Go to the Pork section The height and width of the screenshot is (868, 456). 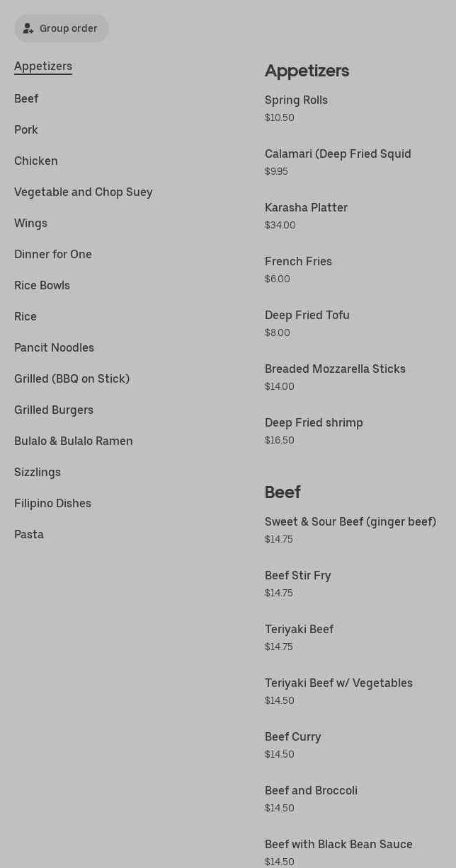tap(26, 130)
